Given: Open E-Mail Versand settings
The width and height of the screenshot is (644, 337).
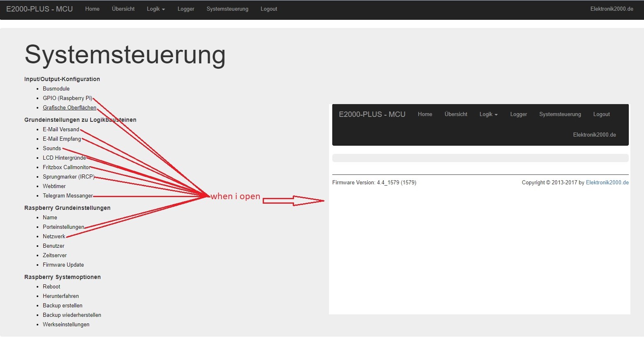Looking at the screenshot, I should click(x=61, y=130).
